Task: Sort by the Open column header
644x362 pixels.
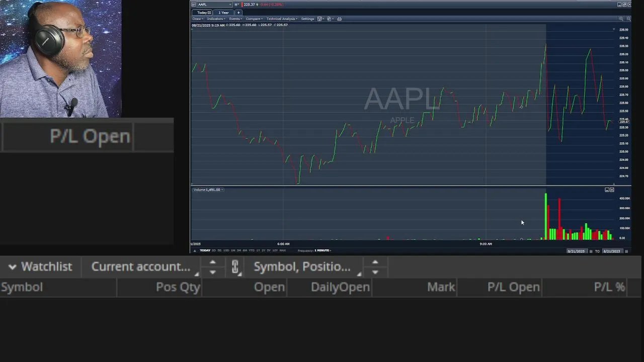Action: (x=270, y=287)
